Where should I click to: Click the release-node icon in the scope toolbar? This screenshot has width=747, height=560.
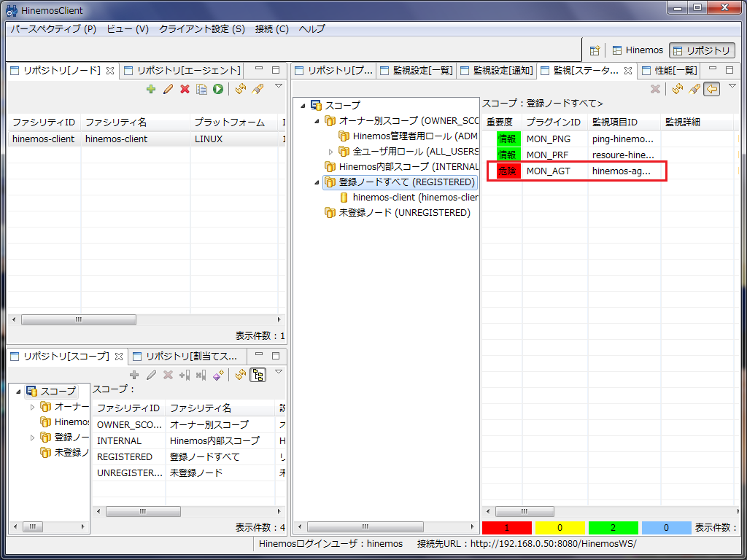coord(201,376)
